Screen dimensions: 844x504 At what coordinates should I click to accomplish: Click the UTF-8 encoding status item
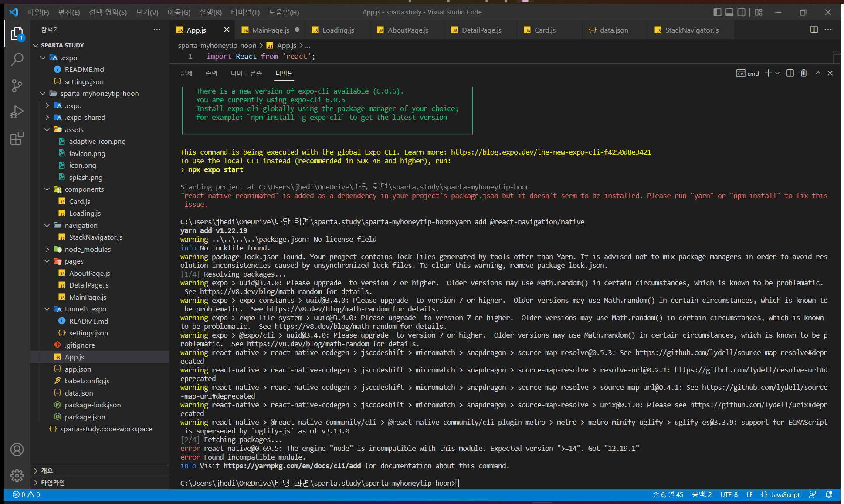[729, 494]
